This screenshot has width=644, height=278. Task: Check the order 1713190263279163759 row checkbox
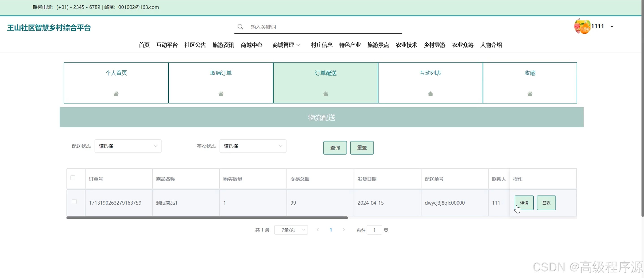click(x=74, y=202)
